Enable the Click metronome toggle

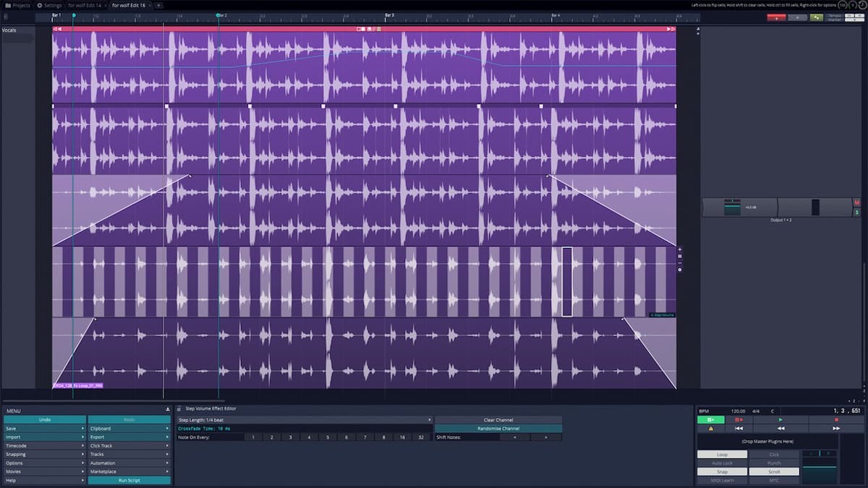click(774, 454)
